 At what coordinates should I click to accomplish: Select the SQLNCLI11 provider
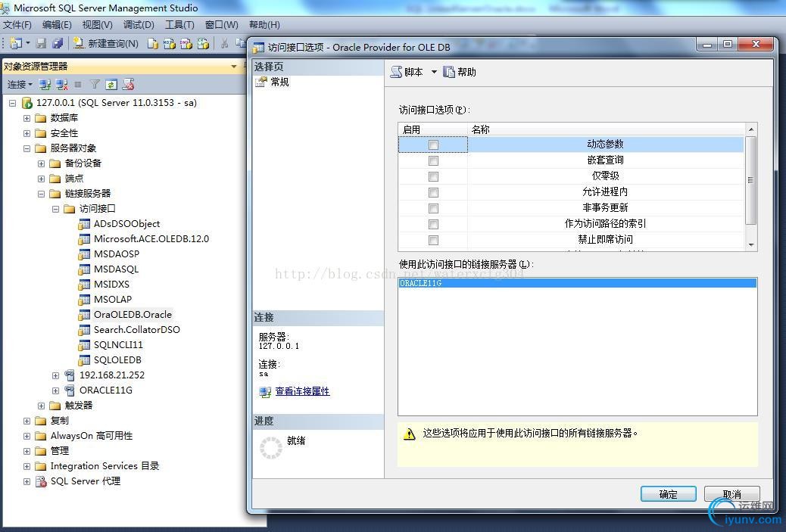click(118, 344)
